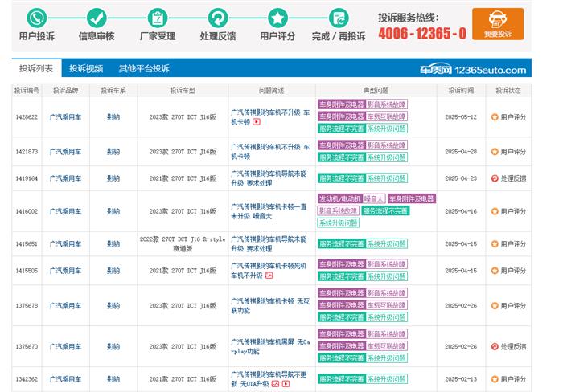Select complaint number 1428622

point(27,117)
